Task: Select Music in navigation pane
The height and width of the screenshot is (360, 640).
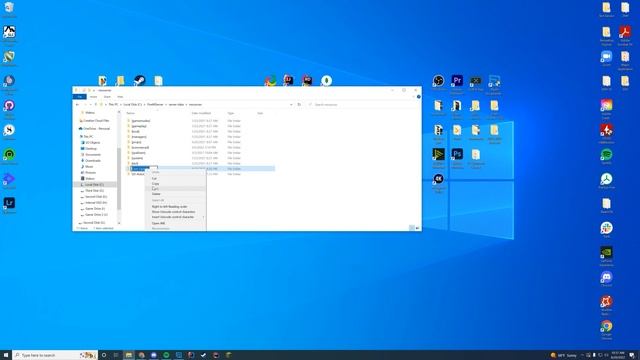Action: point(87,167)
